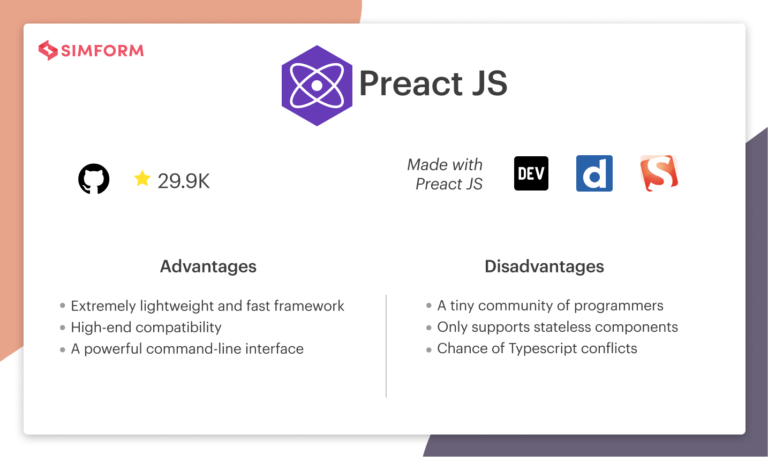Click the Preact JS title text
The width and height of the screenshot is (768, 457).
click(x=433, y=83)
